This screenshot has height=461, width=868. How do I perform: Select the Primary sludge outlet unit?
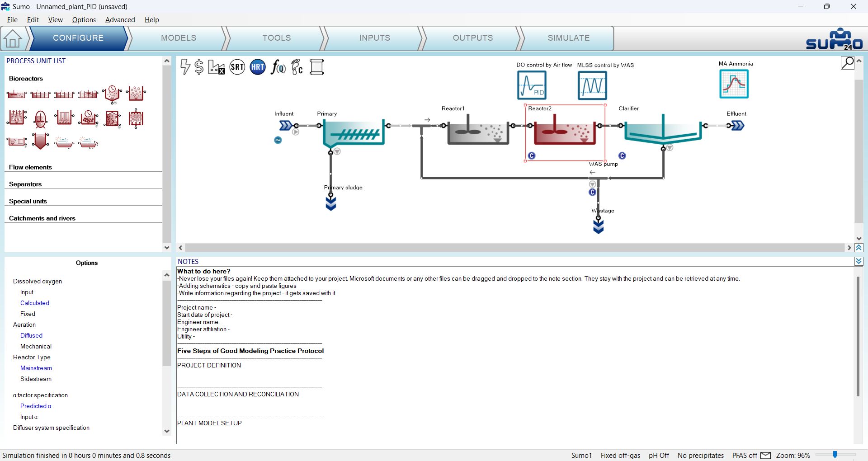coord(331,203)
